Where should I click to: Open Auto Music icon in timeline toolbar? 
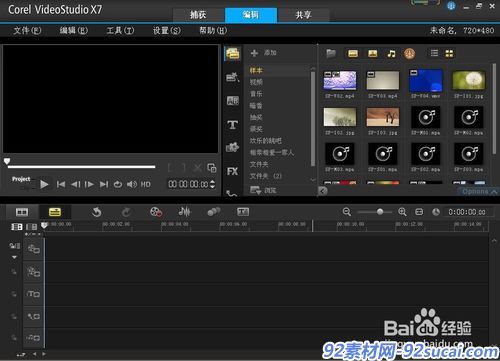pyautogui.click(x=214, y=212)
